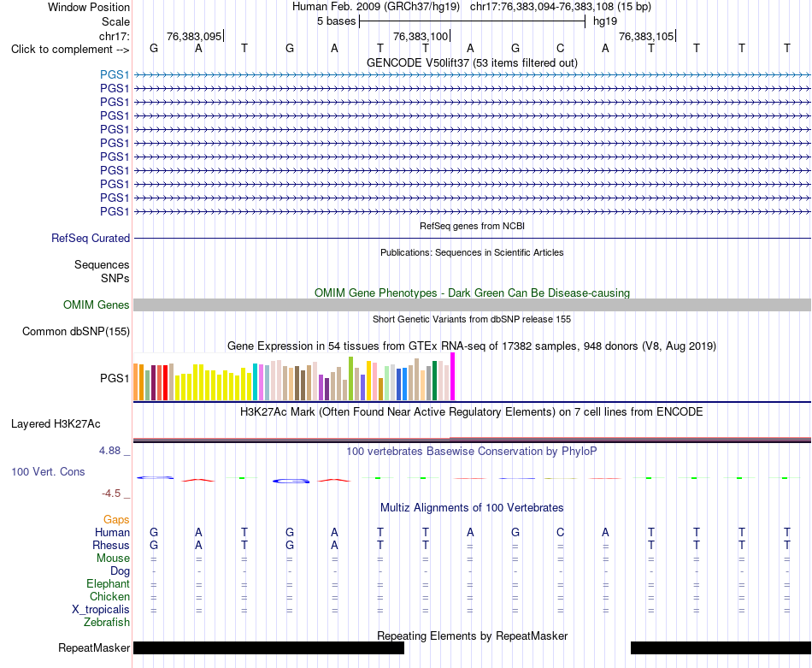Click 'Multiz Alignments of 100 Vertebrates' title
This screenshot has height=668, width=812.
(472, 507)
